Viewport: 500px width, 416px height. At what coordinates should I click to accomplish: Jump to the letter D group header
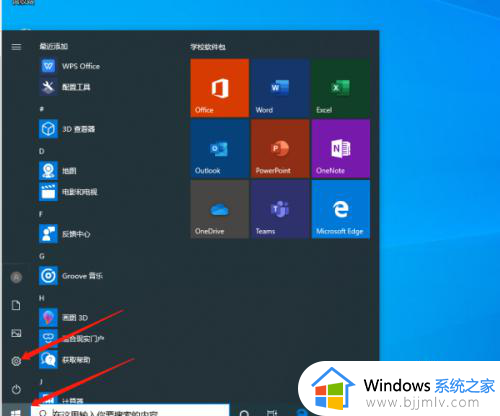(x=42, y=151)
